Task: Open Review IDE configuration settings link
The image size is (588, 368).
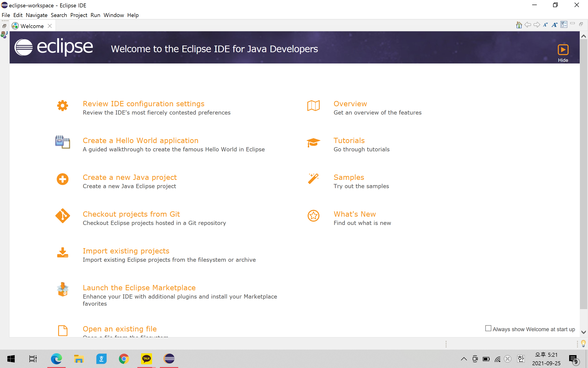Action: [x=143, y=104]
